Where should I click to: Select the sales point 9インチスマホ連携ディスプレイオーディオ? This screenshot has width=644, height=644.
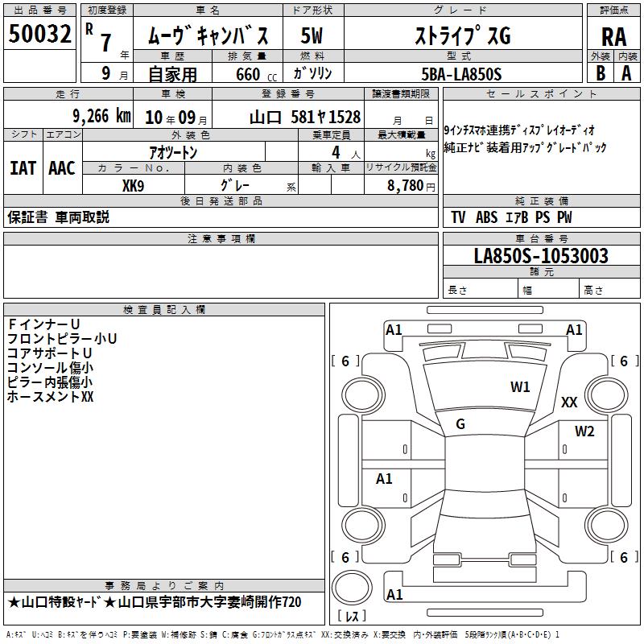pos(519,130)
